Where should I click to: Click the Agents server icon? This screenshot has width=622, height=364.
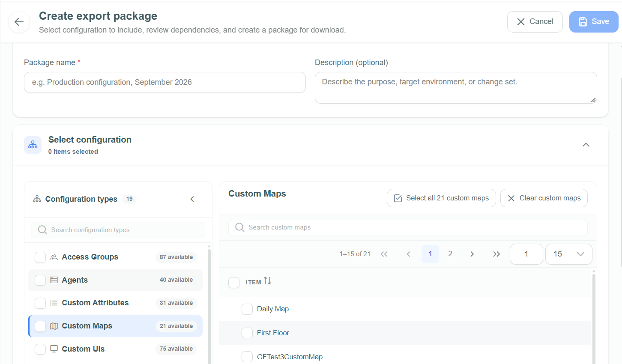point(54,280)
